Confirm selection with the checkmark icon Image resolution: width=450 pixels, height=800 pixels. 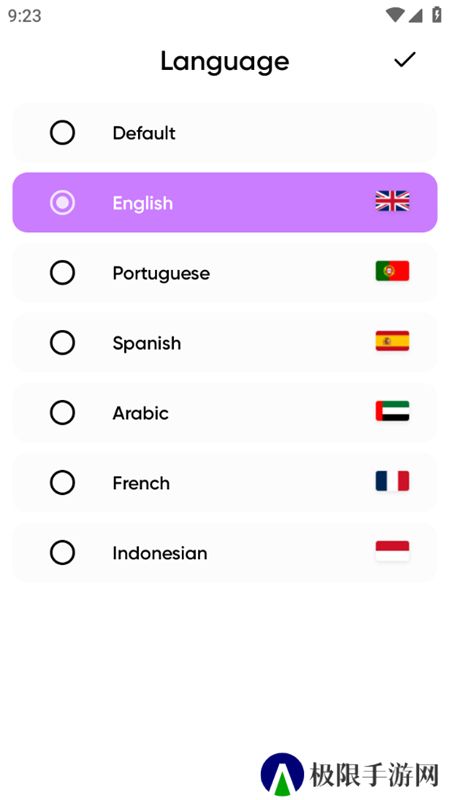(405, 60)
